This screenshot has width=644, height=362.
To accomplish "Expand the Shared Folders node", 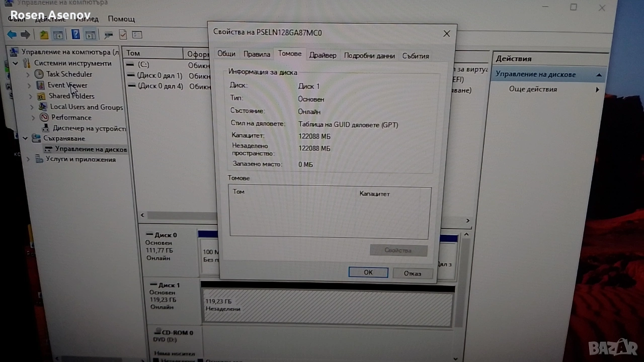I will pyautogui.click(x=30, y=96).
